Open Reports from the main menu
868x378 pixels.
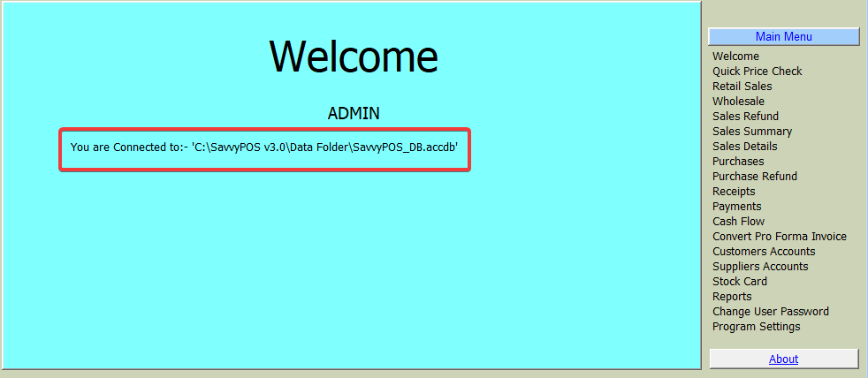732,297
